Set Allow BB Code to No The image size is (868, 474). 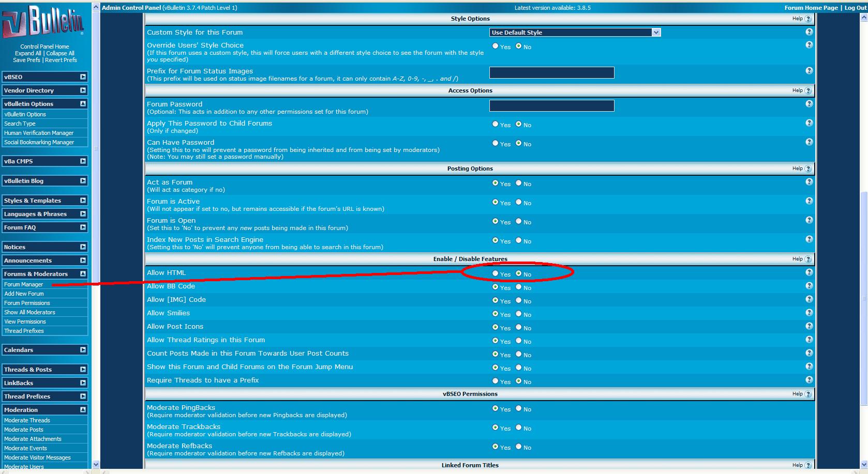[x=518, y=287]
